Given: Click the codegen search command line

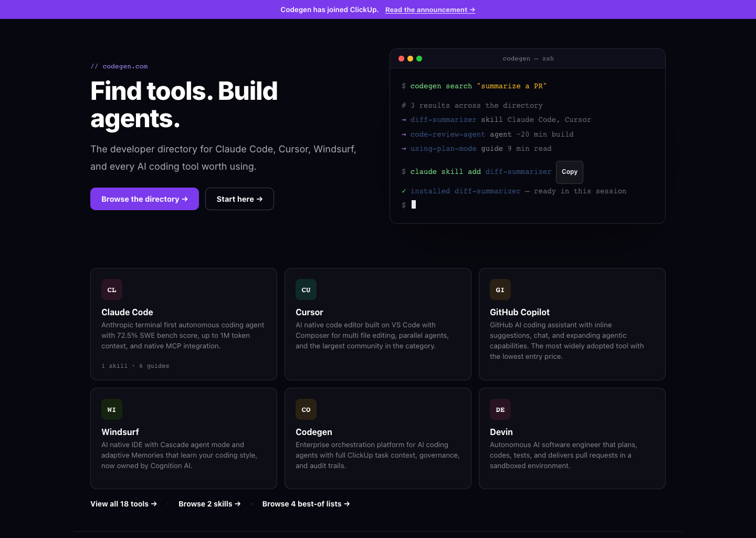Looking at the screenshot, I should point(474,86).
